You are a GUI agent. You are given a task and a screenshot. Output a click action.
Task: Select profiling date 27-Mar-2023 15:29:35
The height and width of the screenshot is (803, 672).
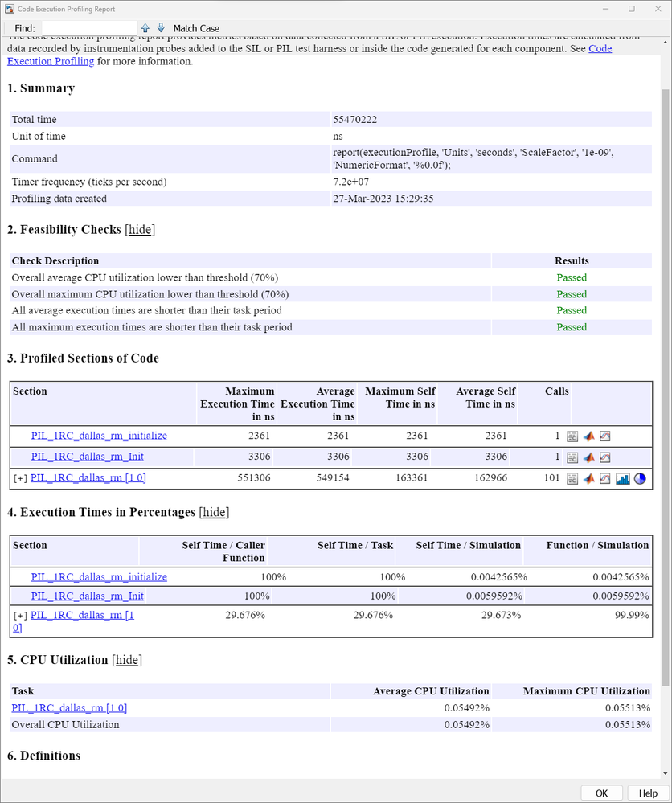383,199
